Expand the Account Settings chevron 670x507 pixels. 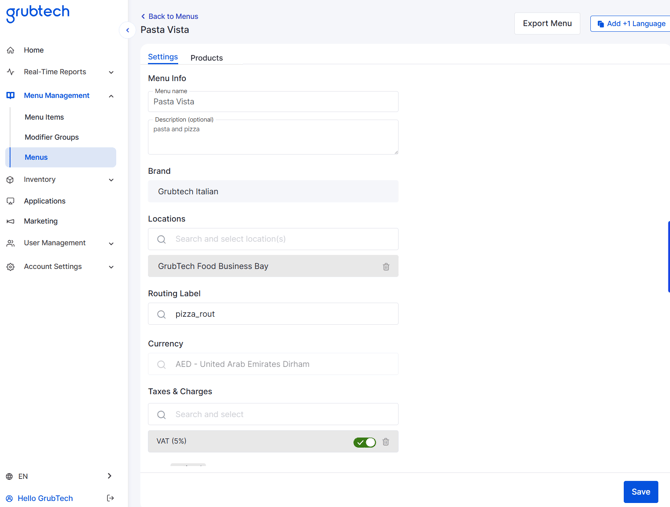click(111, 267)
